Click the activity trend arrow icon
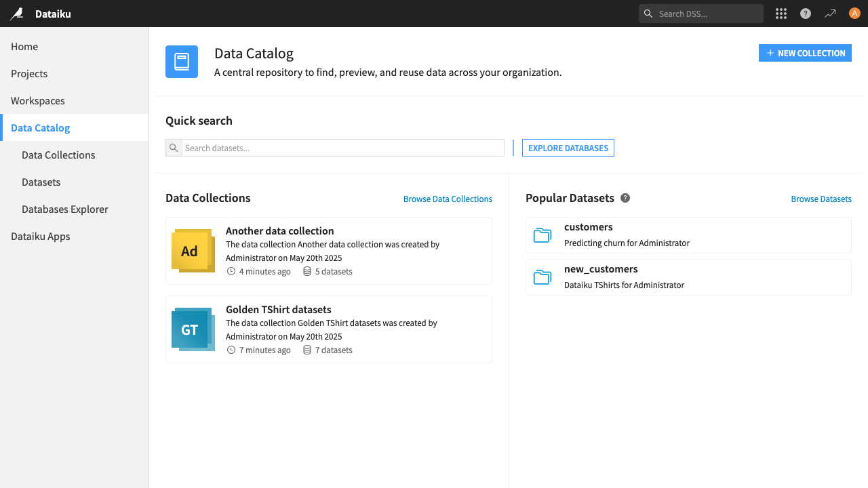This screenshot has height=488, width=868. click(x=830, y=14)
